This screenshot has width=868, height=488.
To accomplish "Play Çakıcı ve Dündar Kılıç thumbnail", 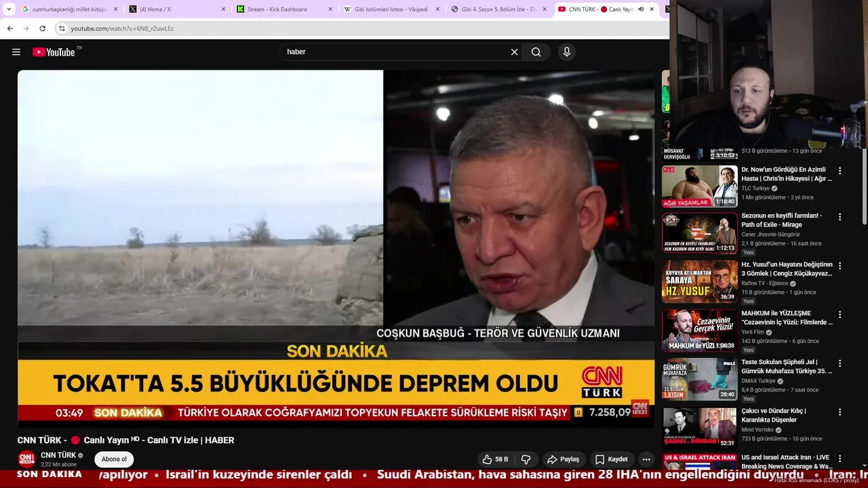I will (700, 428).
